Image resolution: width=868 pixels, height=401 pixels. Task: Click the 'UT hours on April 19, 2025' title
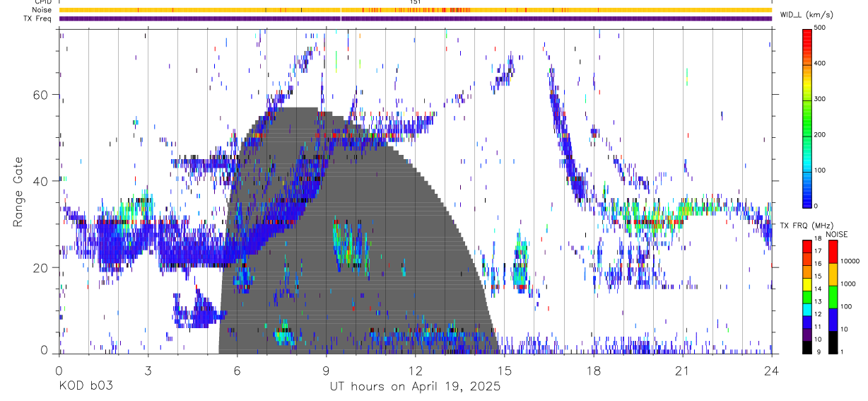click(415, 387)
